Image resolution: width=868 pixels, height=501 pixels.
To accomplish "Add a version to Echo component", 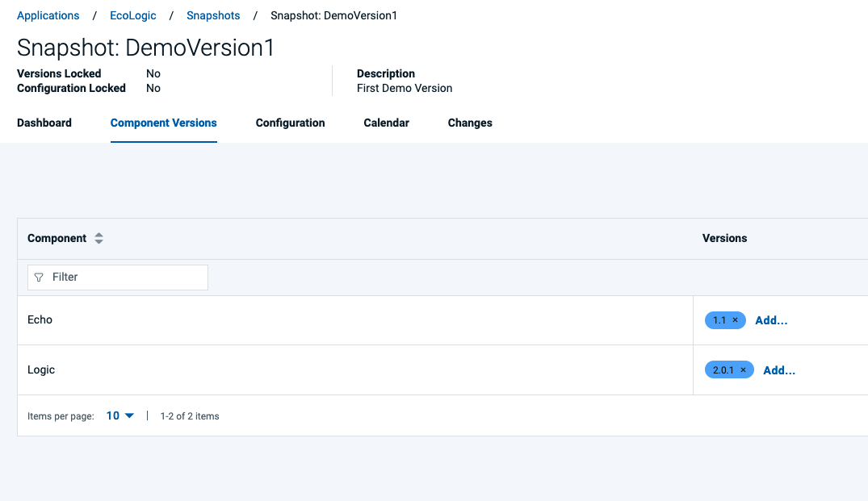I will coord(771,320).
